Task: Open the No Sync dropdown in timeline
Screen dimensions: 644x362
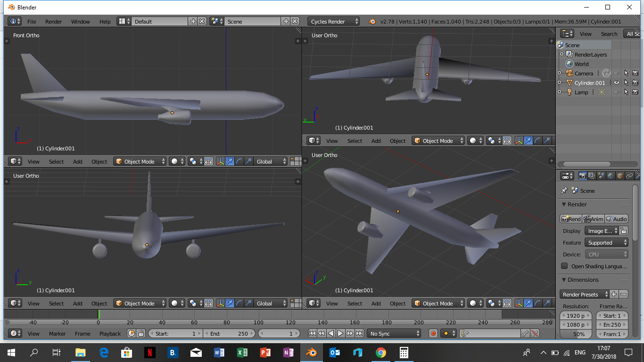Action: (x=394, y=333)
